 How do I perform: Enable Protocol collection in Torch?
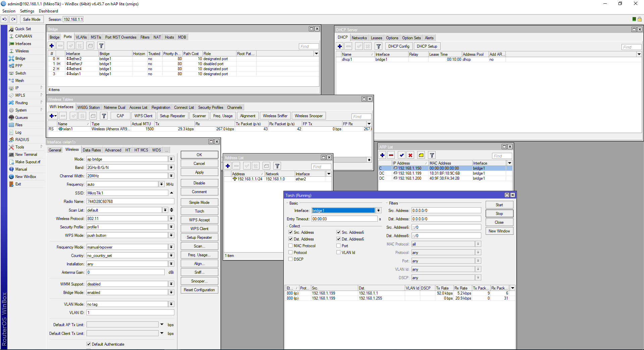click(x=290, y=253)
